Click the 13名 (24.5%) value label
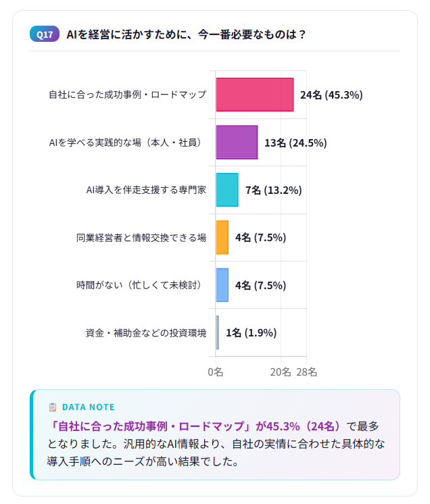430x504 pixels. click(295, 143)
